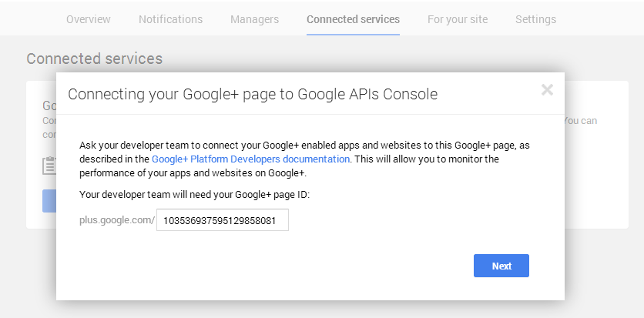The width and height of the screenshot is (644, 318).
Task: Go to the Managers tab
Action: point(255,19)
